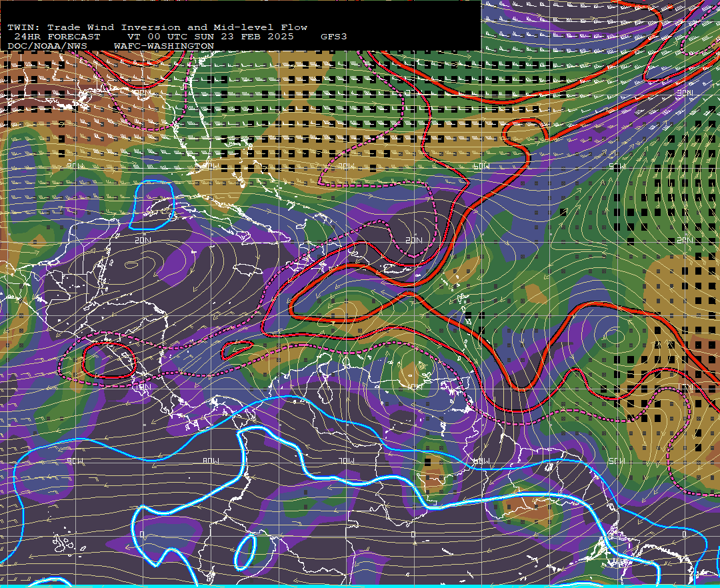The height and width of the screenshot is (588, 720).
Task: Click the 20N label in the eastern Atlantic
Action: (685, 240)
